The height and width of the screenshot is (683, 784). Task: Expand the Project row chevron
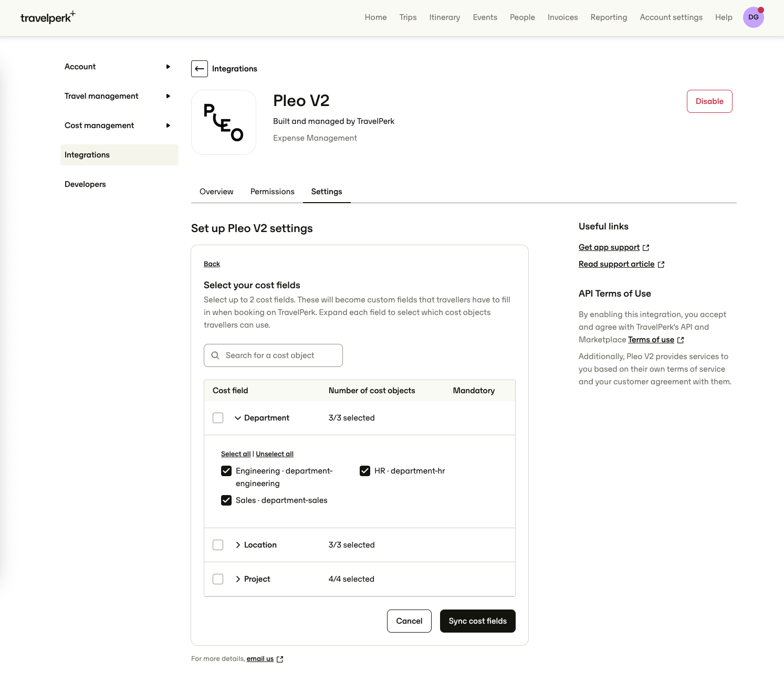click(238, 579)
